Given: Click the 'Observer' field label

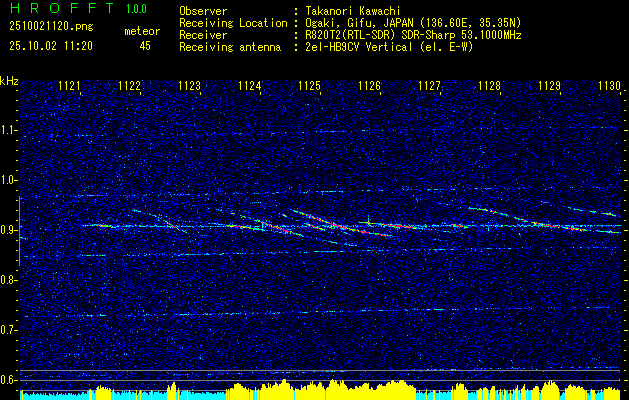Looking at the screenshot, I should click(x=203, y=11).
